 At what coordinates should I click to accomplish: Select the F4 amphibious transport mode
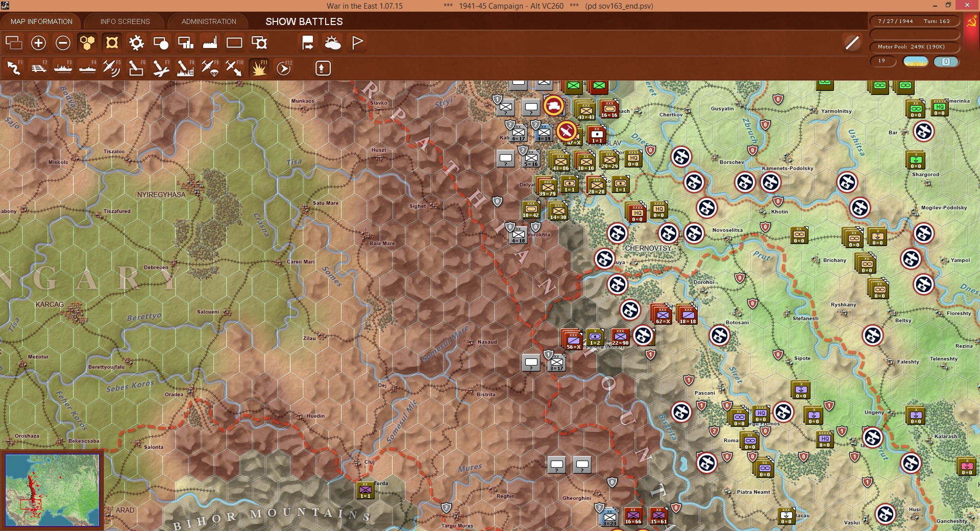pos(88,68)
